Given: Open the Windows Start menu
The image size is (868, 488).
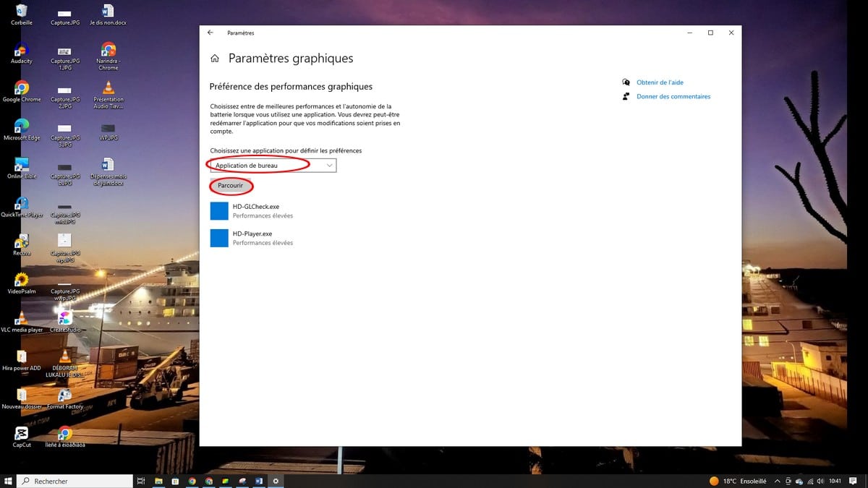Looking at the screenshot, I should (x=9, y=481).
